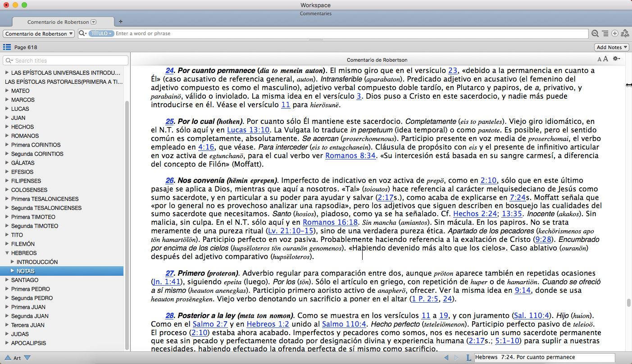Click the Page 618 label
This screenshot has height=364, width=632.
pyautogui.click(x=26, y=47)
